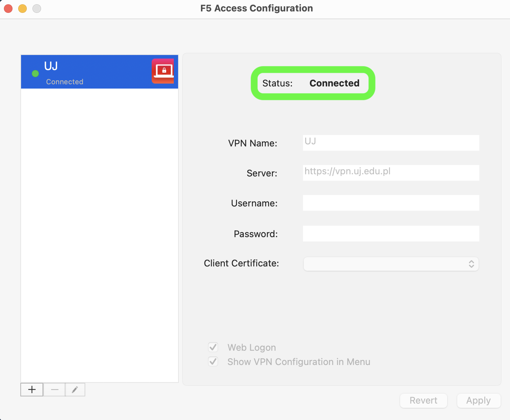Click the Password input field
This screenshot has height=420, width=510.
click(x=391, y=234)
